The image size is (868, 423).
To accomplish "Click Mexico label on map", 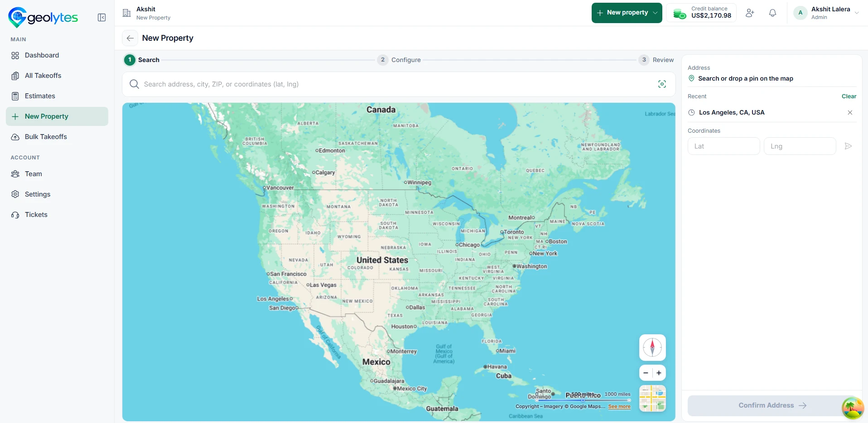I will pos(376,362).
